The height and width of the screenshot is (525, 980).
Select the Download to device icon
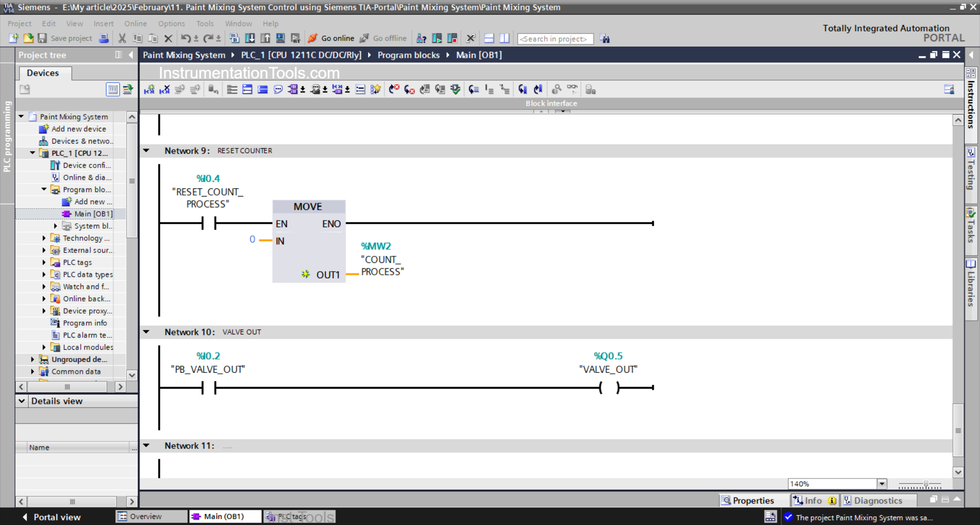(x=250, y=38)
